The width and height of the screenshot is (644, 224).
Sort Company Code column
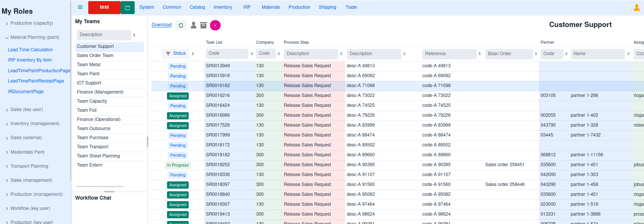(x=279, y=54)
